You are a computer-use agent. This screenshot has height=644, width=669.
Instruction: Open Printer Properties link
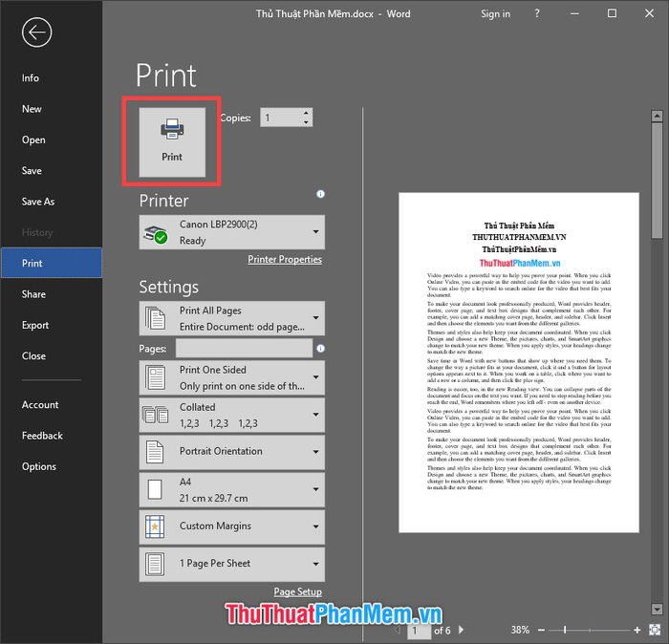(x=285, y=259)
